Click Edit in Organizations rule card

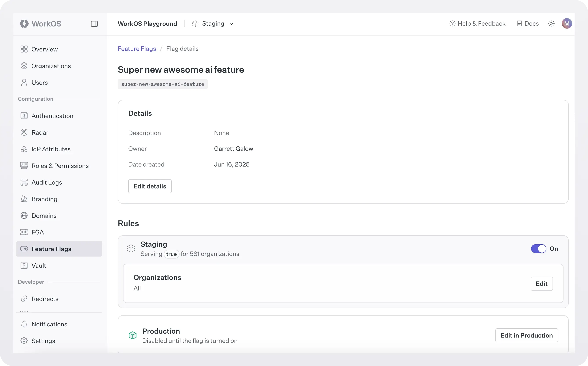(542, 283)
